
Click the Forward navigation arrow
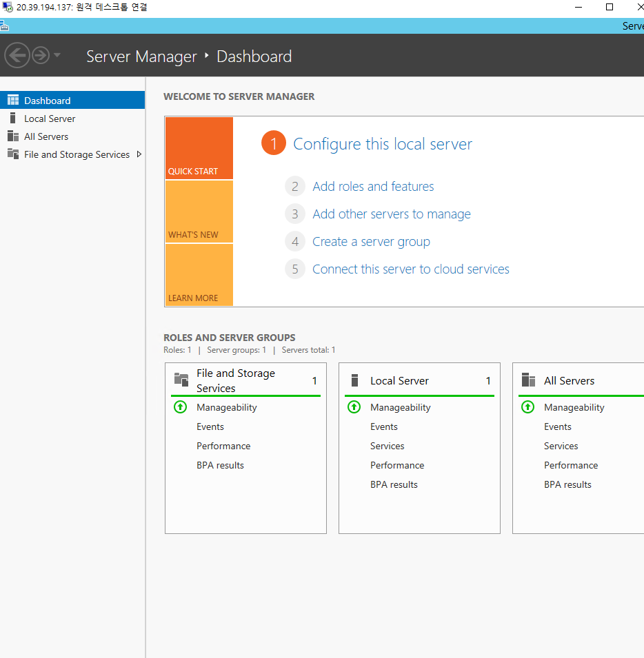coord(41,55)
